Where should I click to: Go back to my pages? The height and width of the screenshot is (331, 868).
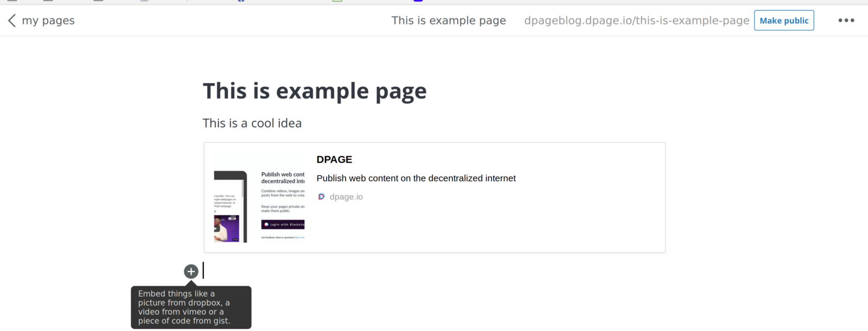tap(48, 21)
